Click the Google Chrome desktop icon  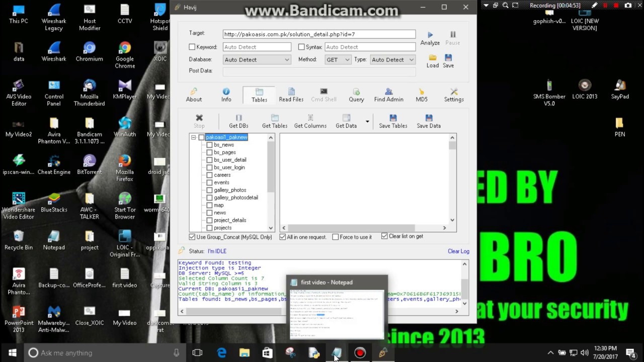[125, 55]
